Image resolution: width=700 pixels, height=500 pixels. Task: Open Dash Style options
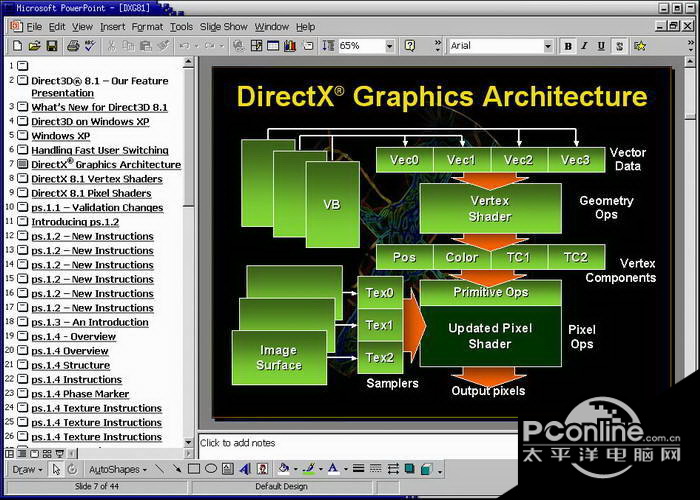tap(375, 469)
